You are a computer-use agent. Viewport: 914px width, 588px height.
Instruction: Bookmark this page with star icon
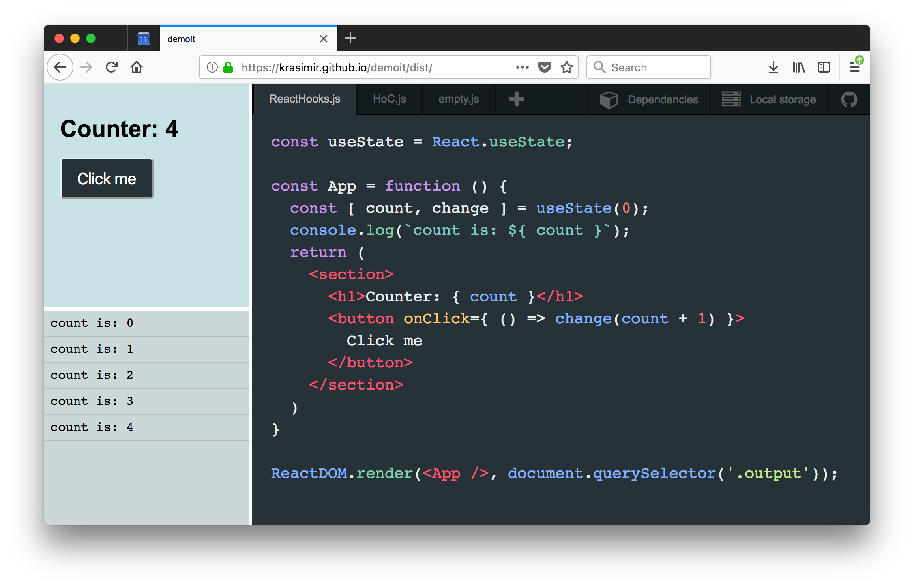(567, 67)
